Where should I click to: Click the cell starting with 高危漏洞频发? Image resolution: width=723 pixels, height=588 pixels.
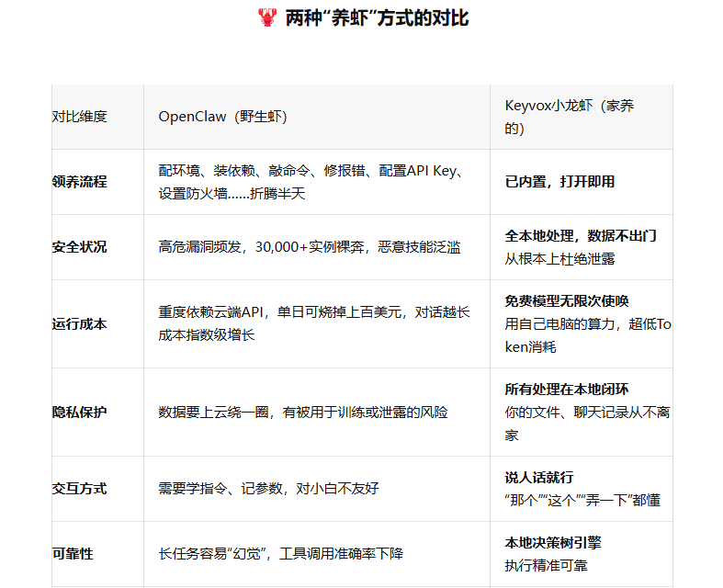coord(309,247)
